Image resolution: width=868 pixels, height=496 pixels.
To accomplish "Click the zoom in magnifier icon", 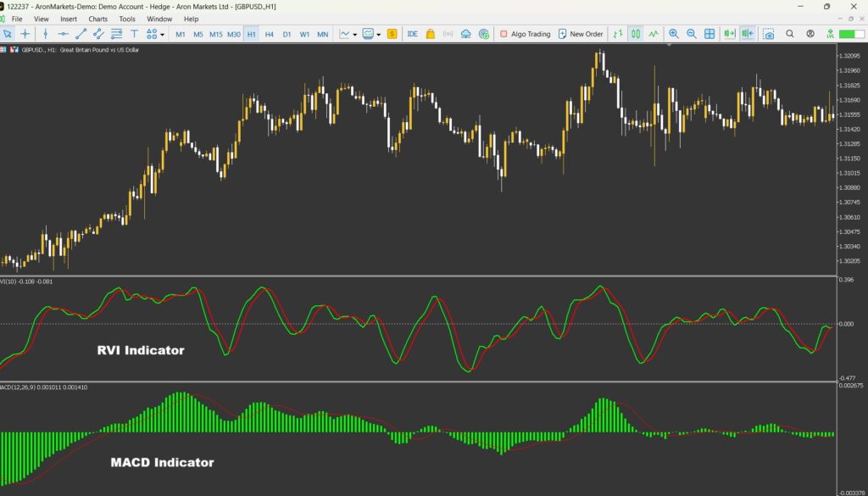I will tap(673, 34).
